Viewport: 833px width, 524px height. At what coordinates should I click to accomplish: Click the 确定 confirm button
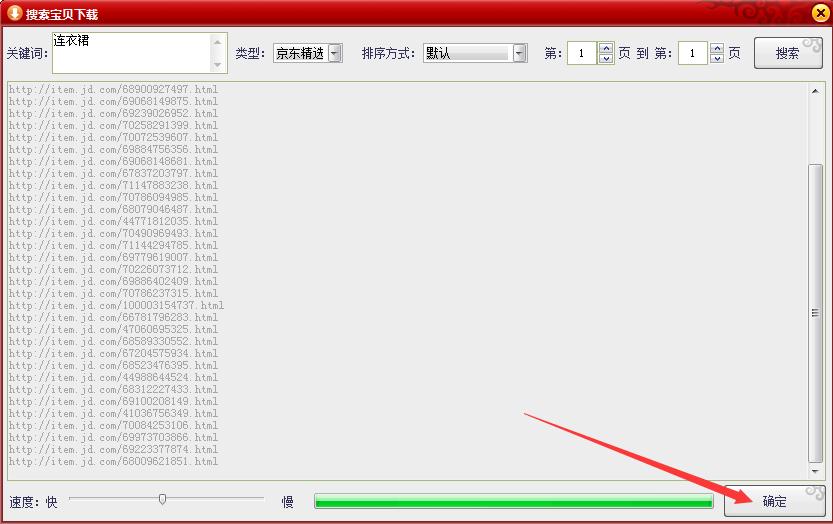point(775,501)
